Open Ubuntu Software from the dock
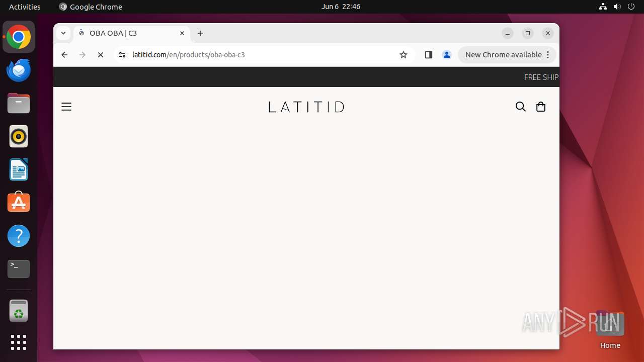644x362 pixels. [19, 203]
